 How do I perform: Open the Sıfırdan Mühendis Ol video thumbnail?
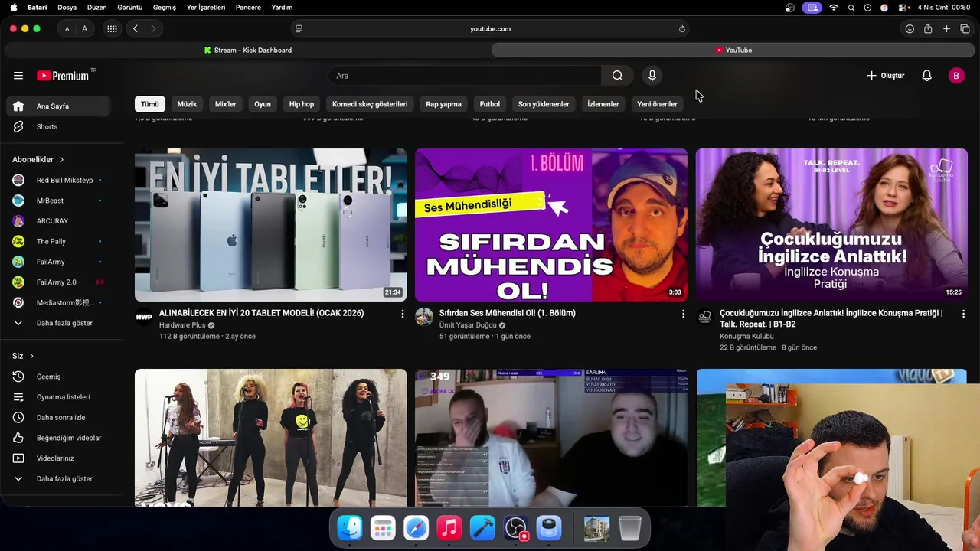point(550,225)
